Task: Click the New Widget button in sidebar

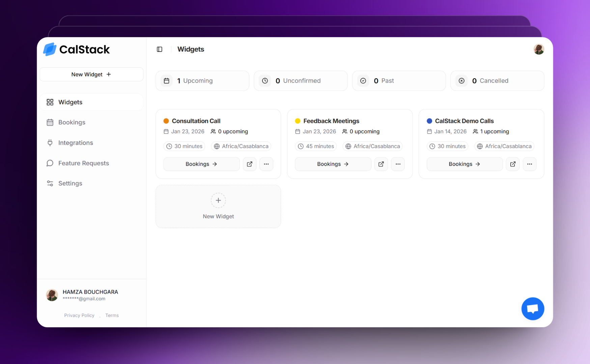Action: point(91,74)
